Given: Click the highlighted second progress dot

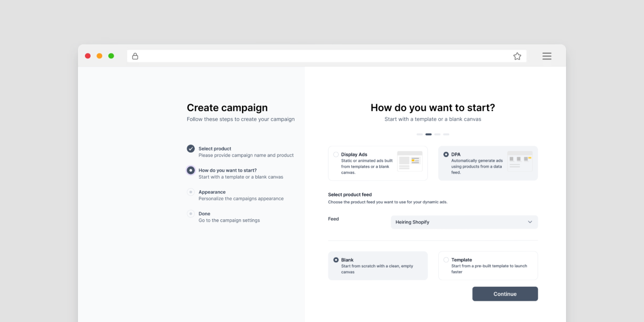Looking at the screenshot, I should (428, 134).
